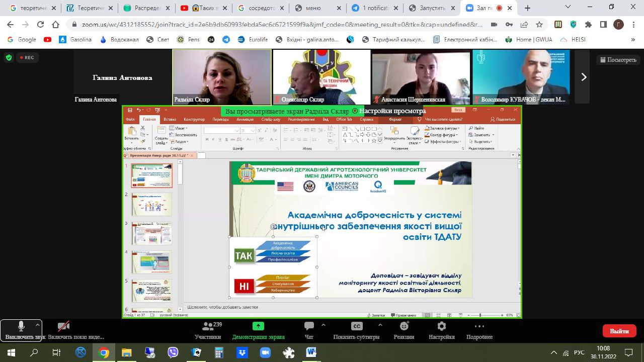Switch to 'сосредото' Google tab
The image size is (644, 362).
[261, 8]
